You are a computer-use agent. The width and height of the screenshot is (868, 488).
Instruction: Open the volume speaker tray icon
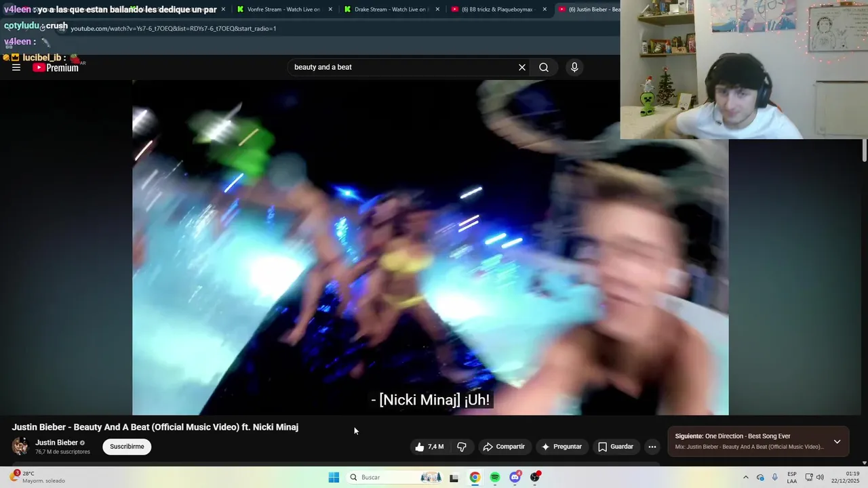tap(821, 477)
